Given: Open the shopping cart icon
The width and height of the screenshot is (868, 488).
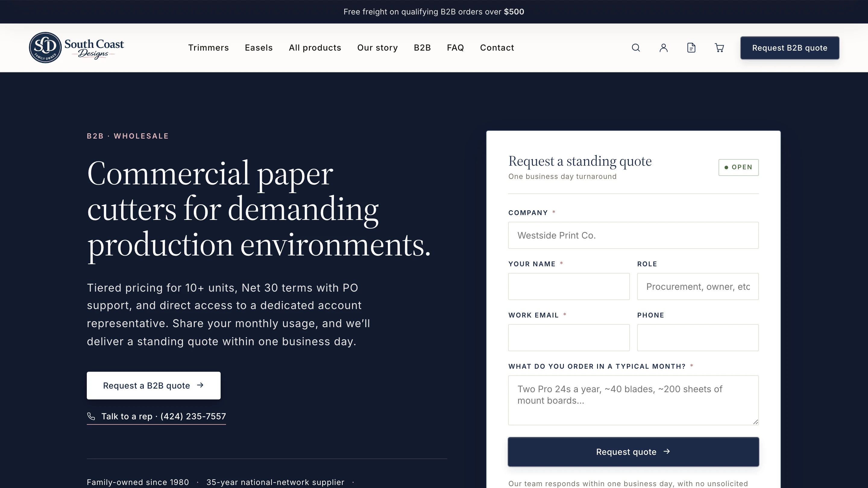Looking at the screenshot, I should point(719,48).
